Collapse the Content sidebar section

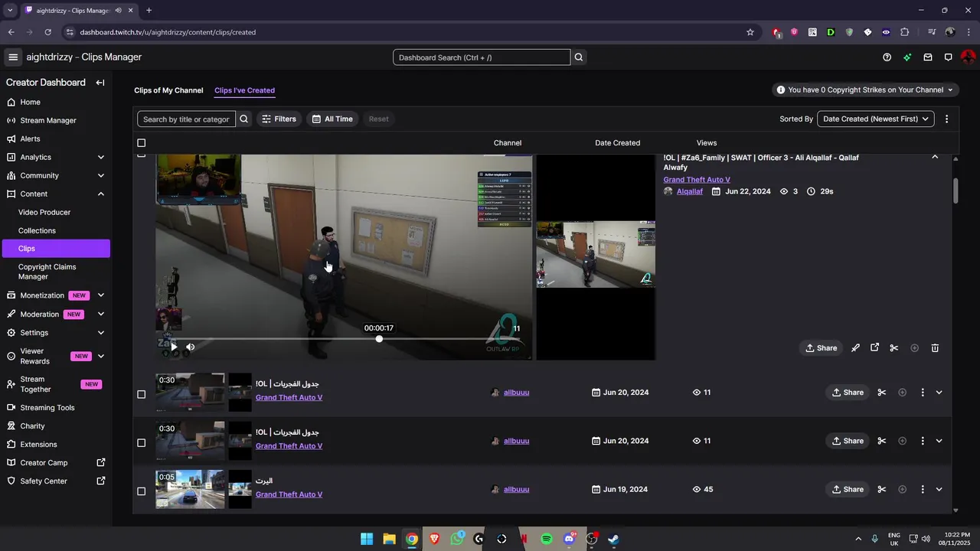[101, 194]
